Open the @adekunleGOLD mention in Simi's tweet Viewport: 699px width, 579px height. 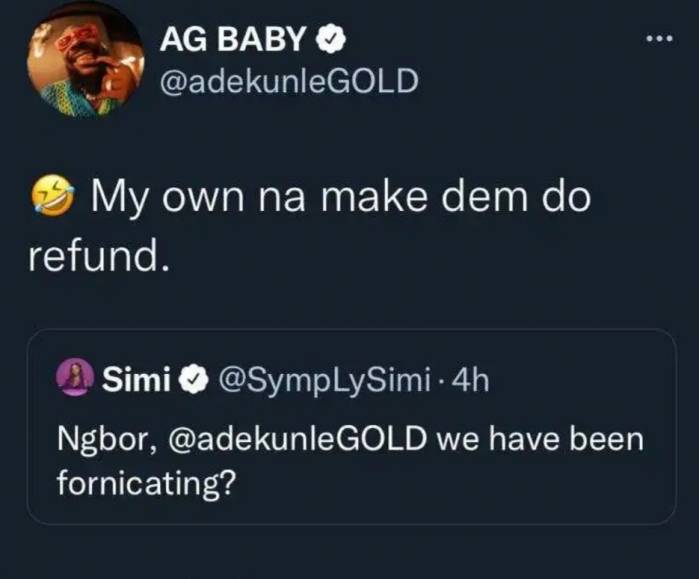point(297,439)
